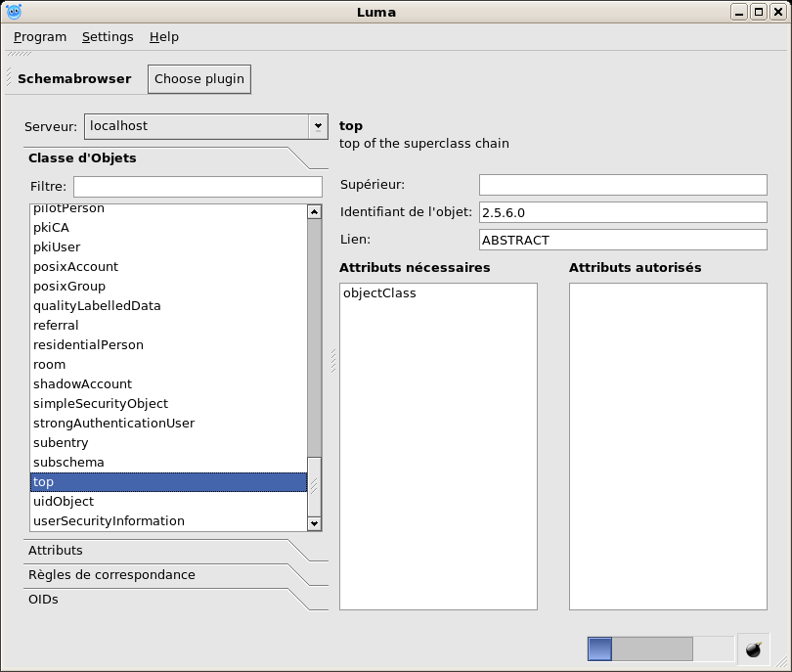The height and width of the screenshot is (672, 792).
Task: Click the bomb icon in status bar
Action: 753,650
